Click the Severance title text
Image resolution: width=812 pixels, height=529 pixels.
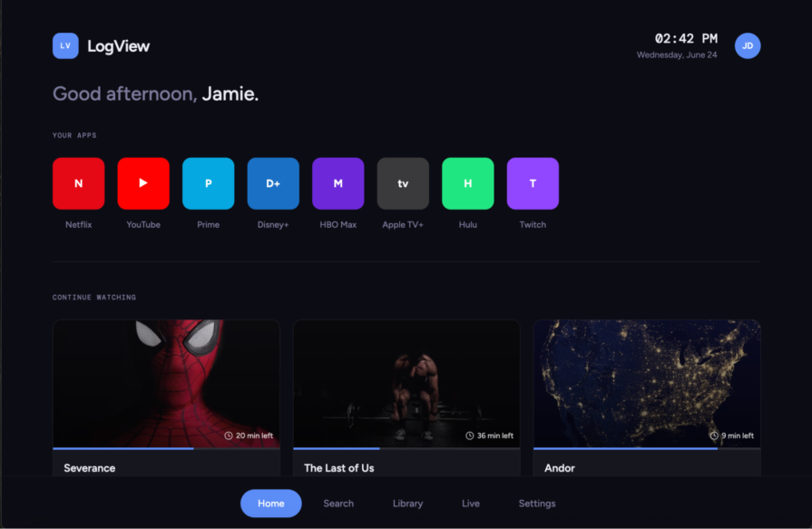point(90,468)
